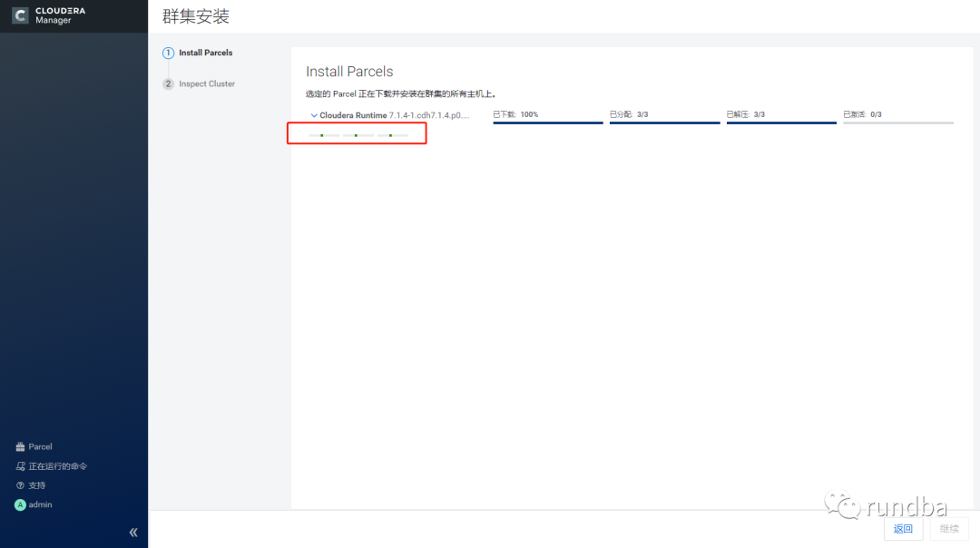Click the support question mark icon
The image size is (980, 548).
(x=20, y=485)
